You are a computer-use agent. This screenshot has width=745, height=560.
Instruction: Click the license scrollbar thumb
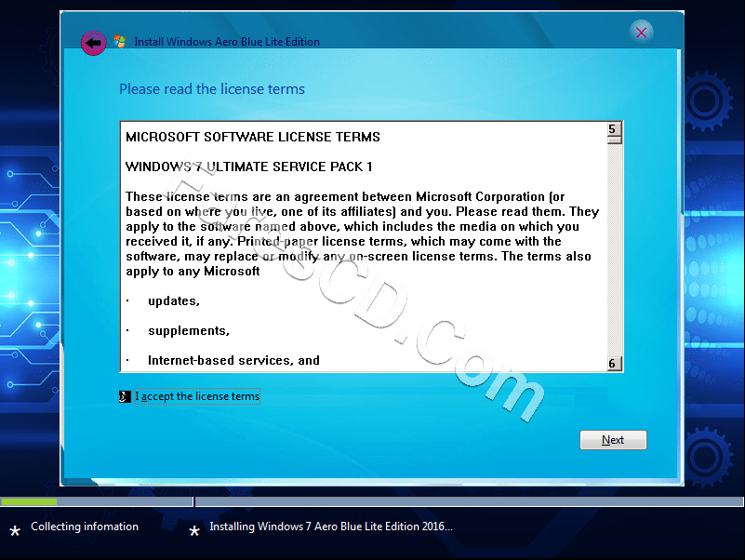(615, 140)
